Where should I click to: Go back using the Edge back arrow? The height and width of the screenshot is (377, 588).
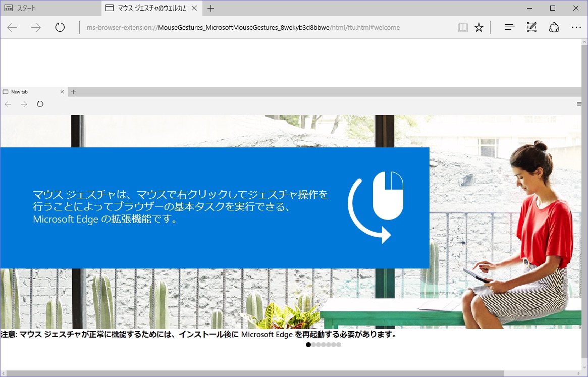12,27
